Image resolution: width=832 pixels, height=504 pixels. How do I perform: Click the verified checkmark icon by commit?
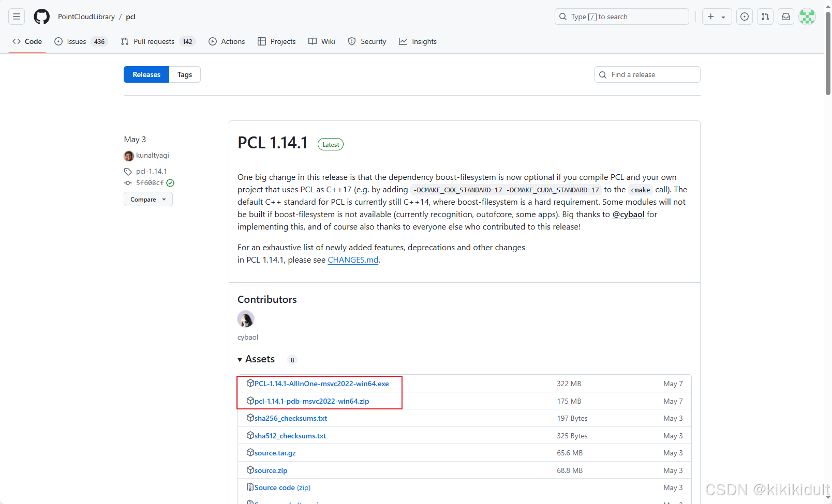[170, 183]
